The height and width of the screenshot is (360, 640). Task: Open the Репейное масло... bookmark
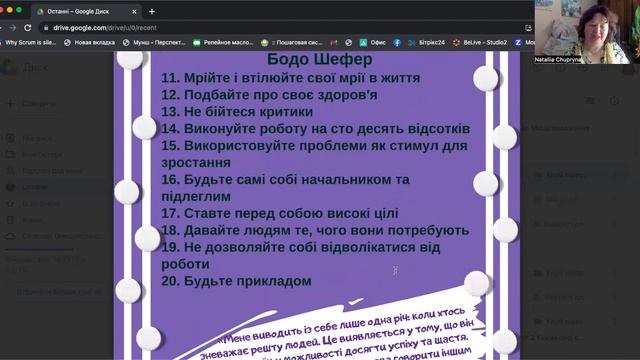(x=223, y=42)
